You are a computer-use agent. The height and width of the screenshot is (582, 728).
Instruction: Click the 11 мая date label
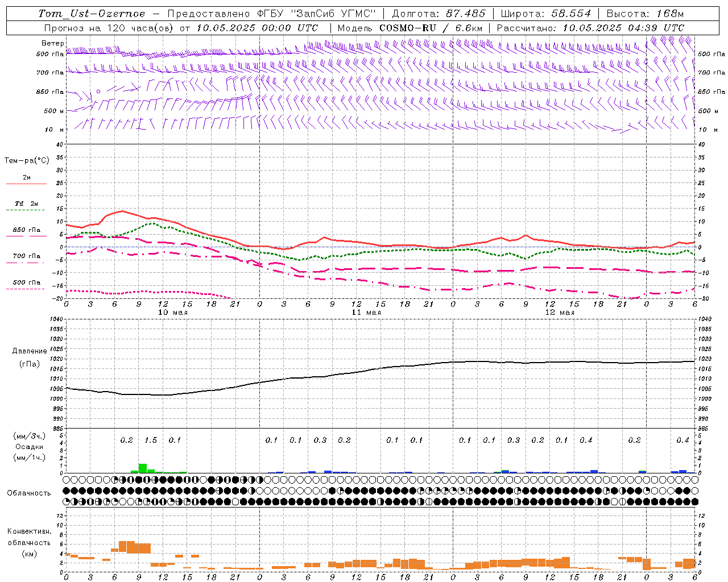click(366, 313)
